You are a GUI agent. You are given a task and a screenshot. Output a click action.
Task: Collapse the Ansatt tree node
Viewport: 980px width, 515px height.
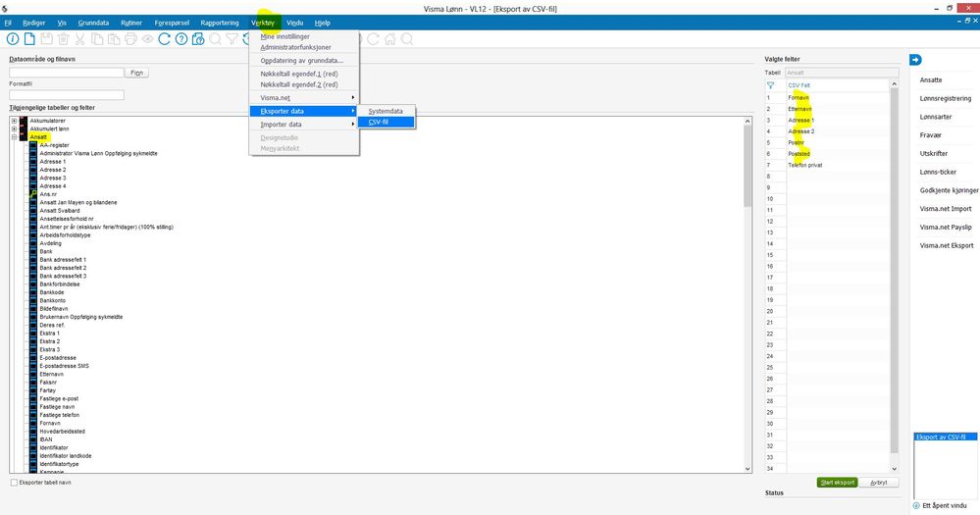[14, 137]
